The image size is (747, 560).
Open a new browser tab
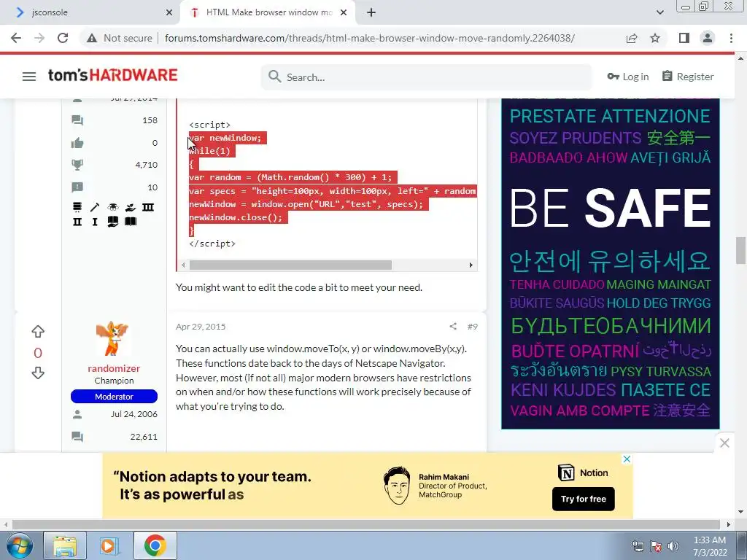pos(371,13)
